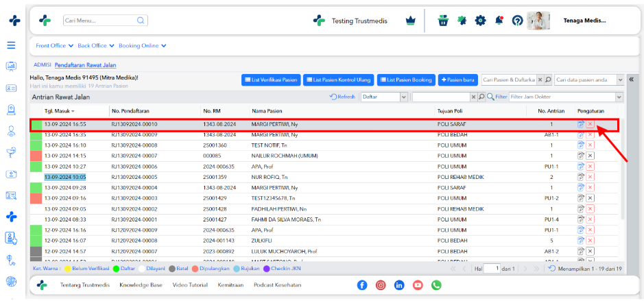Open the settings gear icon
This screenshot has width=644, height=301.
pyautogui.click(x=480, y=21)
